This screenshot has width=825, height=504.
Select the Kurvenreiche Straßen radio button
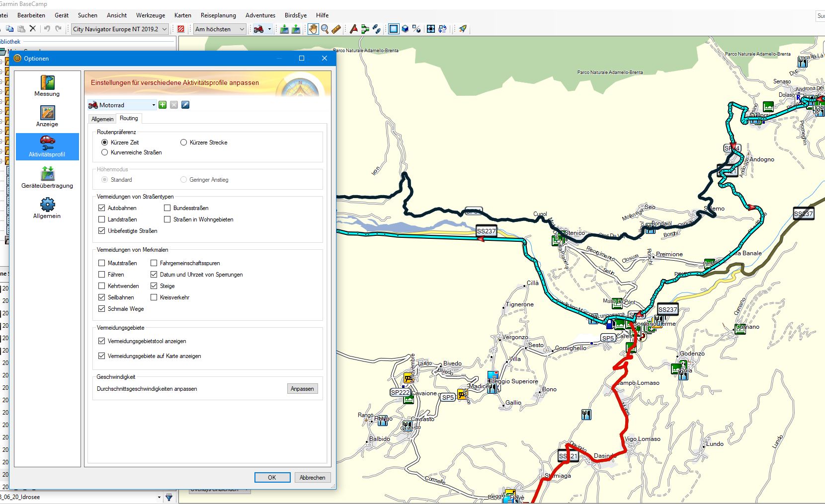tap(105, 152)
